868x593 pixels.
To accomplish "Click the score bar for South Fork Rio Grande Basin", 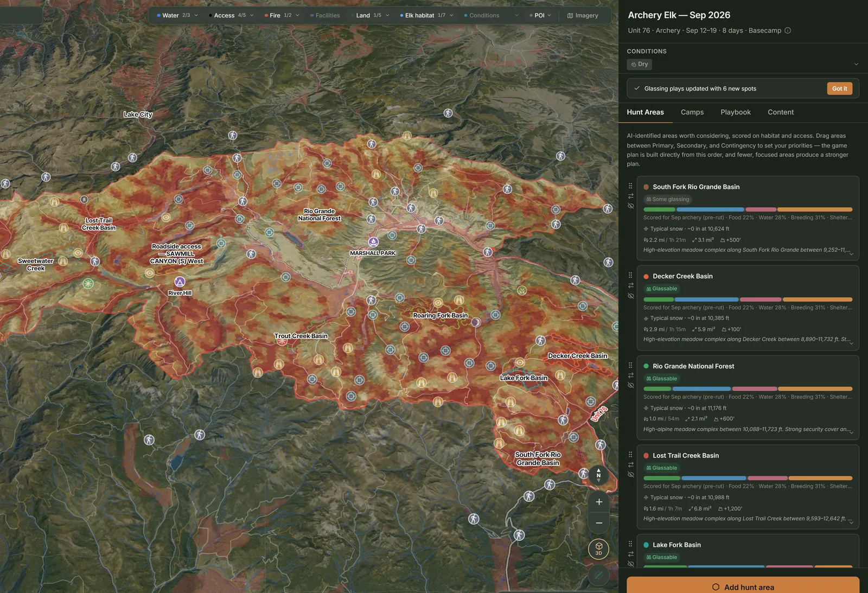I will 748,209.
